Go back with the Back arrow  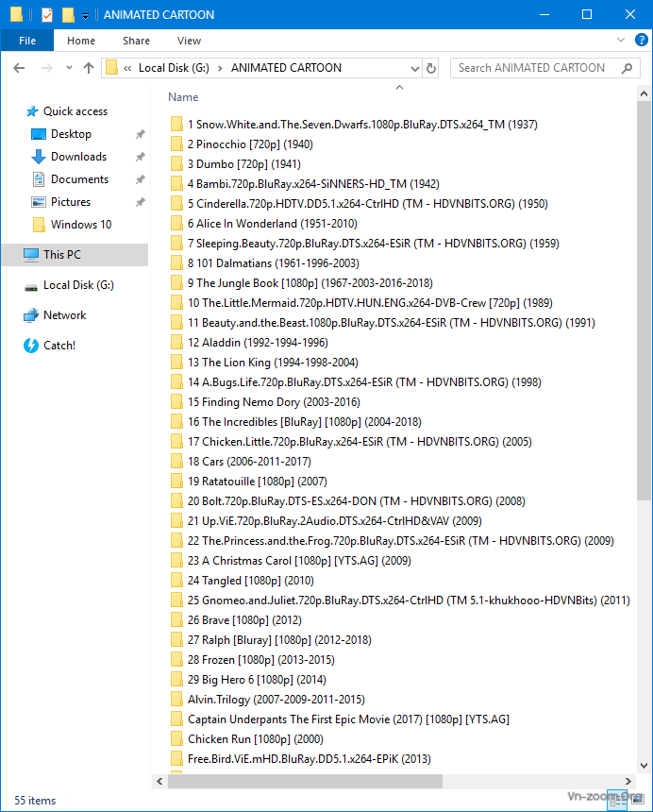pos(19,68)
